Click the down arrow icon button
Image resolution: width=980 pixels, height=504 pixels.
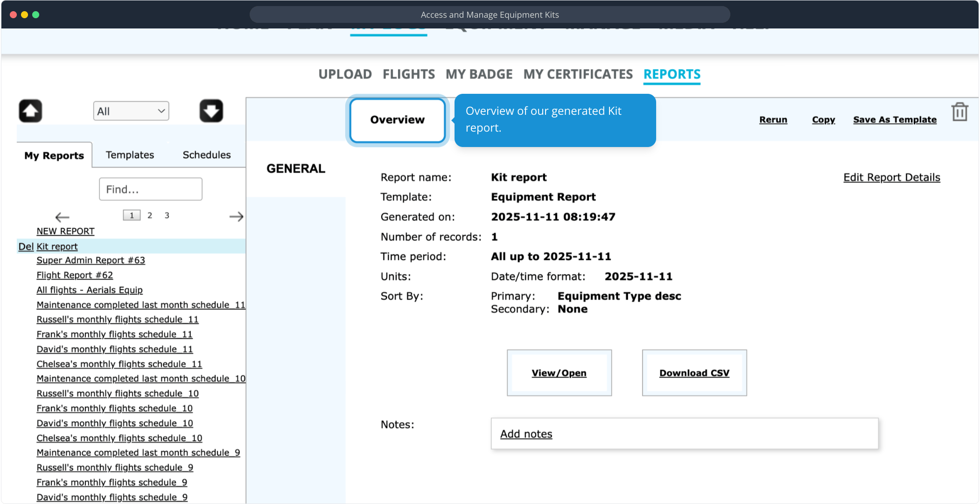[211, 111]
